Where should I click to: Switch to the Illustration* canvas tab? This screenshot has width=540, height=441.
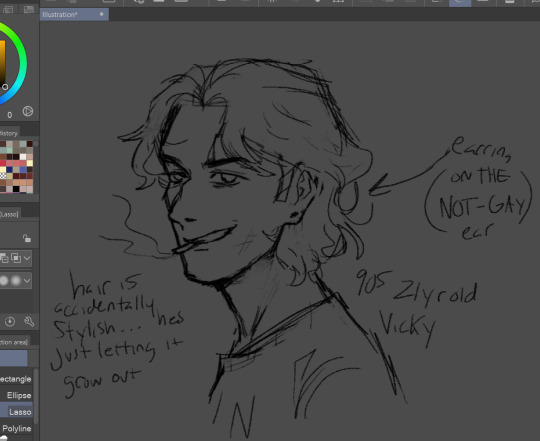74,14
